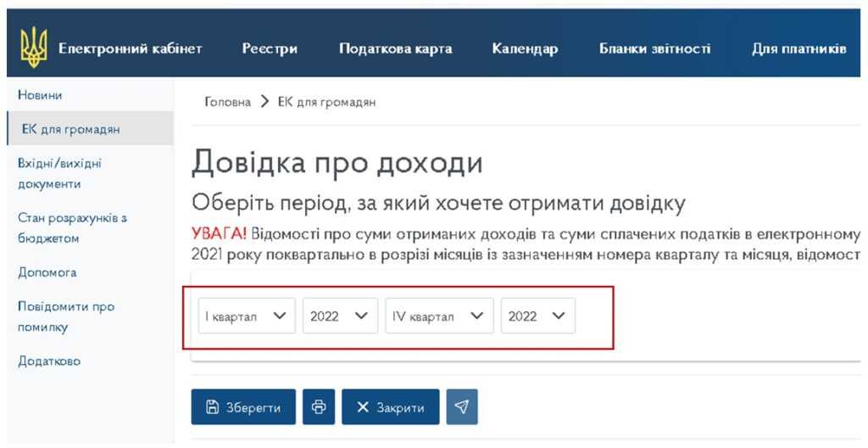Click Оберіть період subtitle text
Viewport: 868px width, 448px height.
pyautogui.click(x=438, y=204)
